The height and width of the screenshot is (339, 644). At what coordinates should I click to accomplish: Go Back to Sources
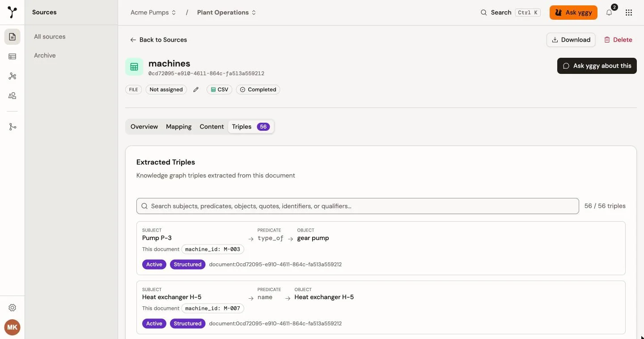[158, 40]
